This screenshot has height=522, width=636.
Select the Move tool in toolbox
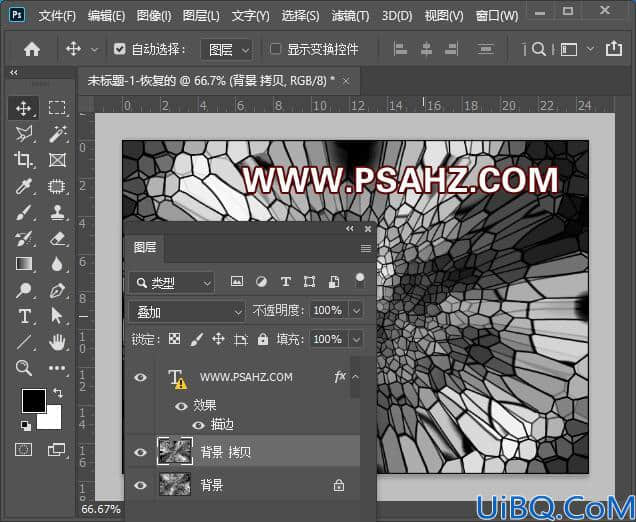(24, 108)
